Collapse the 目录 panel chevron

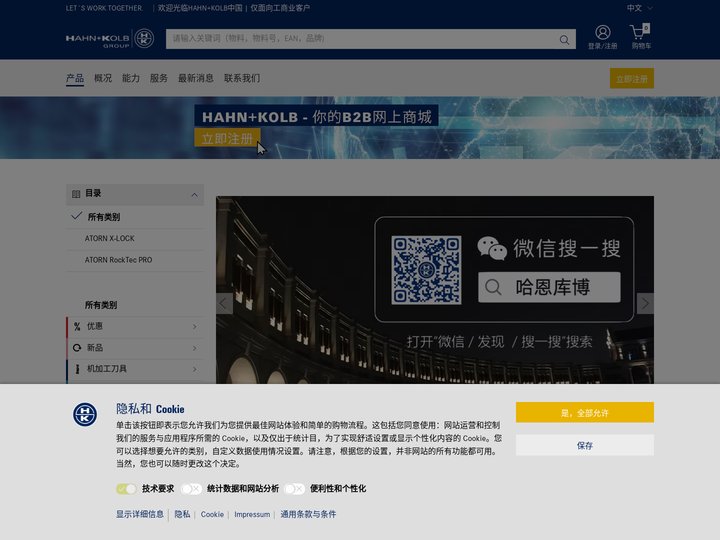[x=194, y=195]
